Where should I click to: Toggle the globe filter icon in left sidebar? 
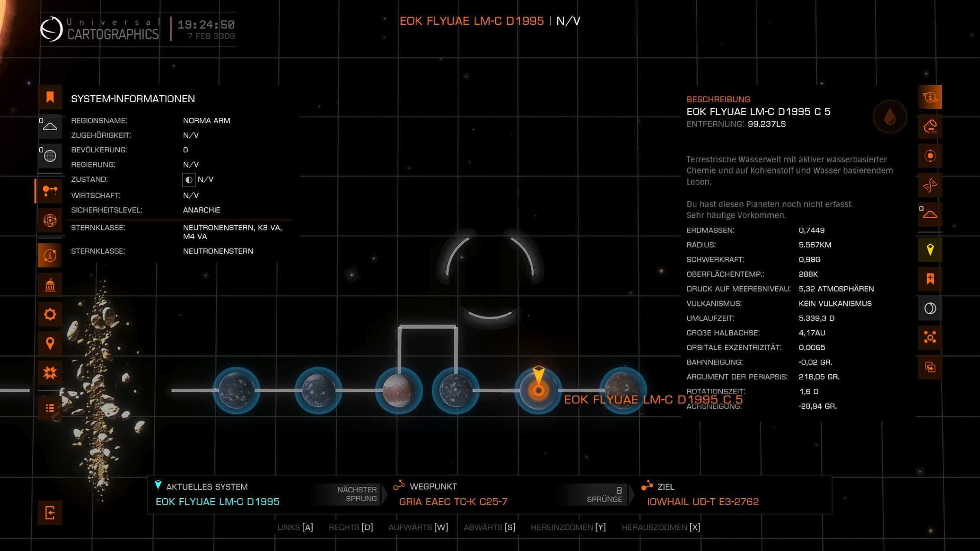point(50,155)
